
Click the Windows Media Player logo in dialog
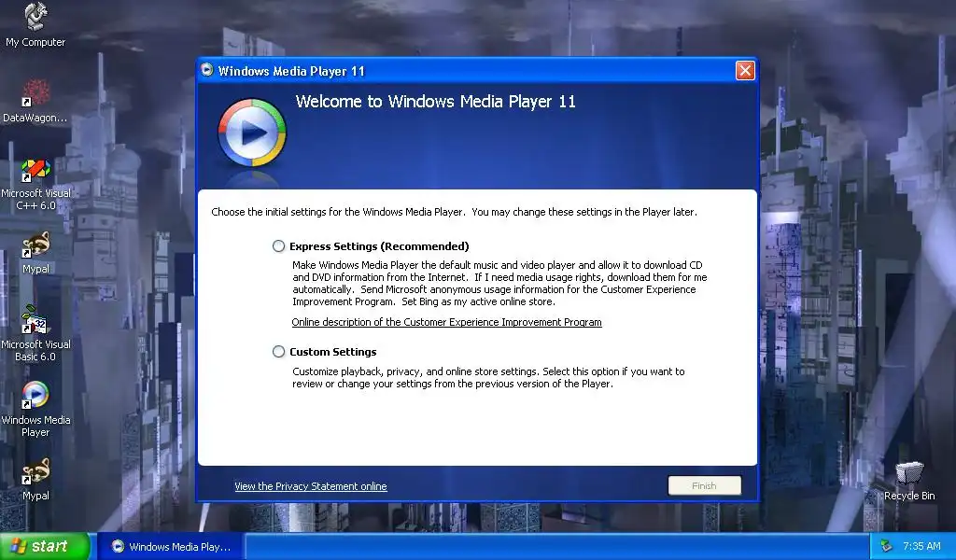(x=252, y=133)
